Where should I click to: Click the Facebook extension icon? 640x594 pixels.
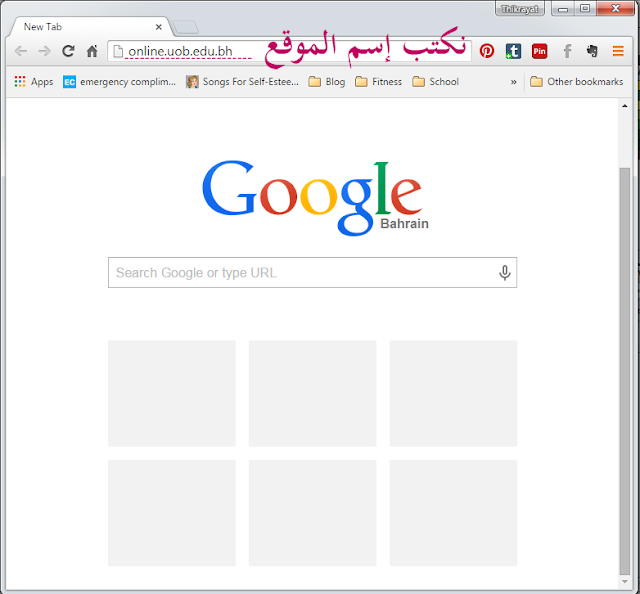(567, 51)
